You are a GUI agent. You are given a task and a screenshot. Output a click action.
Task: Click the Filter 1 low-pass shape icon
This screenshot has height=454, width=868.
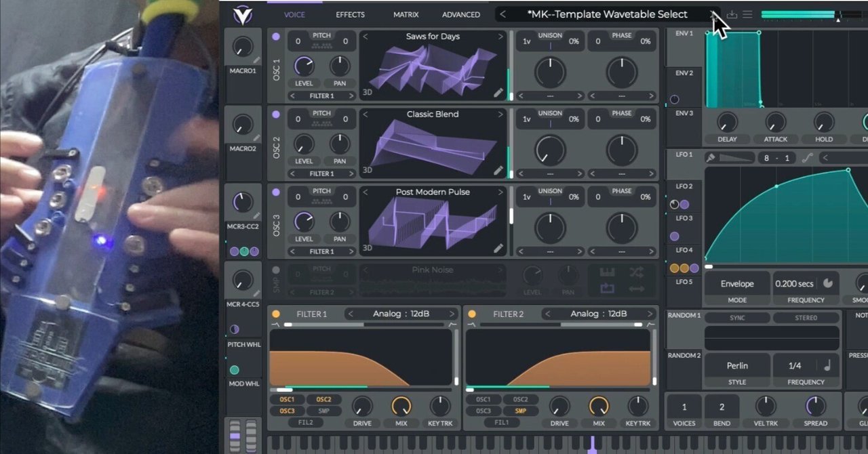[x=275, y=325]
